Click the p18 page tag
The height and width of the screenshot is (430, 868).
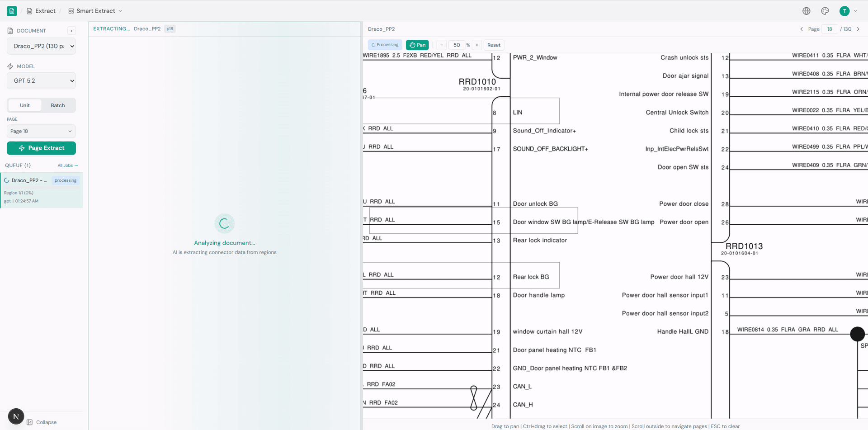170,28
